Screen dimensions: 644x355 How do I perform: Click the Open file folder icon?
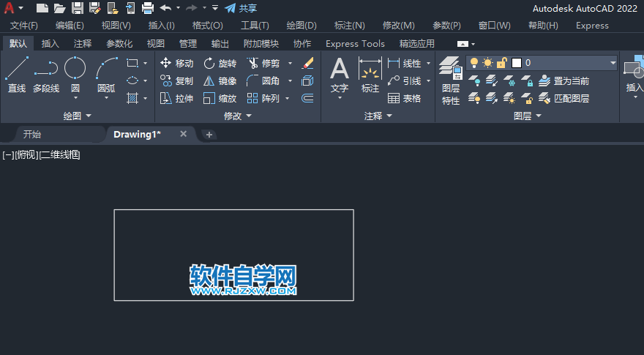click(60, 8)
